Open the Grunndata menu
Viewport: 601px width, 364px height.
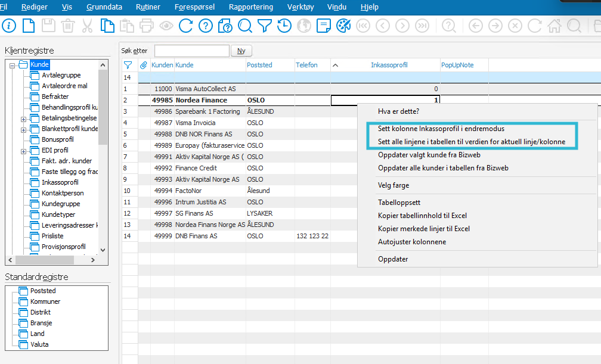coord(104,7)
